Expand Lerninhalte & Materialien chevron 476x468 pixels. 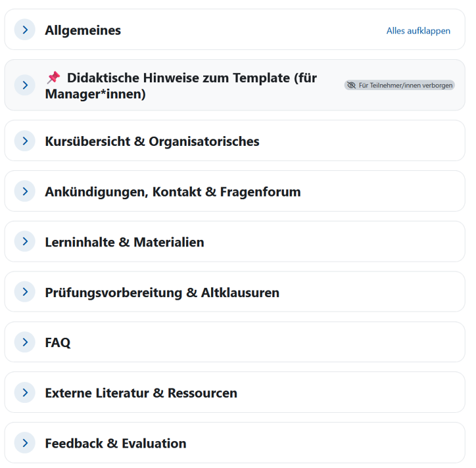pyautogui.click(x=24, y=242)
